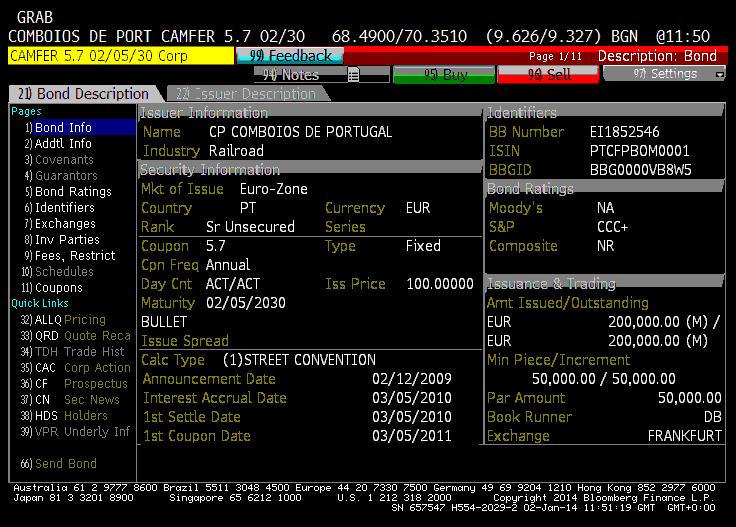Click Page 1/11 indicator
This screenshot has width=736, height=527.
click(x=555, y=56)
